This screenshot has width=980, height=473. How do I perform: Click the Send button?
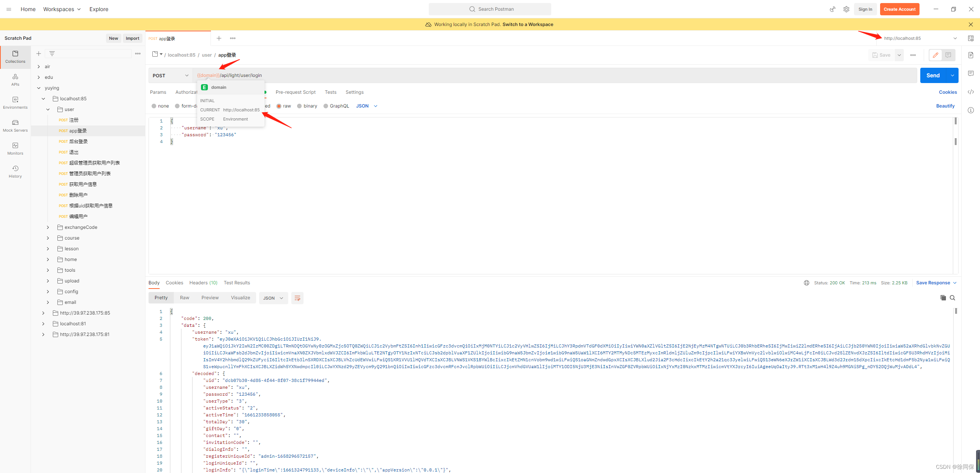tap(933, 75)
